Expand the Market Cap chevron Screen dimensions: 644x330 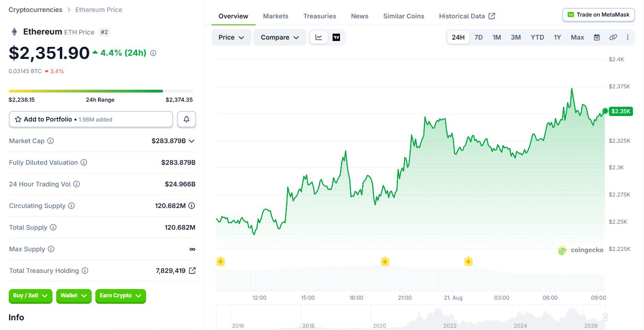pyautogui.click(x=192, y=141)
